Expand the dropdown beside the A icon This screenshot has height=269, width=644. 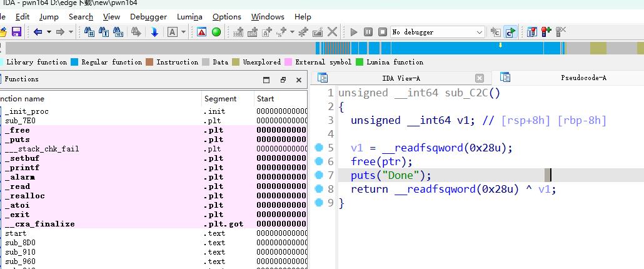(183, 32)
